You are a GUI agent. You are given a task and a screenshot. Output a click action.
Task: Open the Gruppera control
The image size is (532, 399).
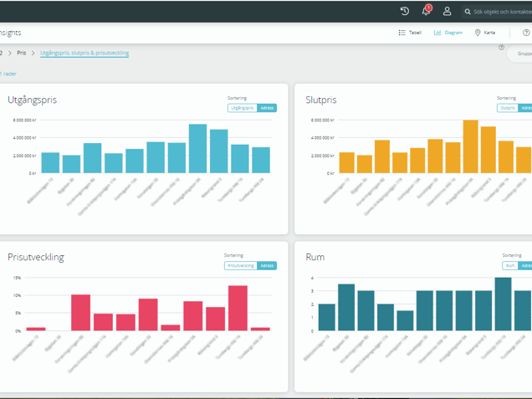519,54
